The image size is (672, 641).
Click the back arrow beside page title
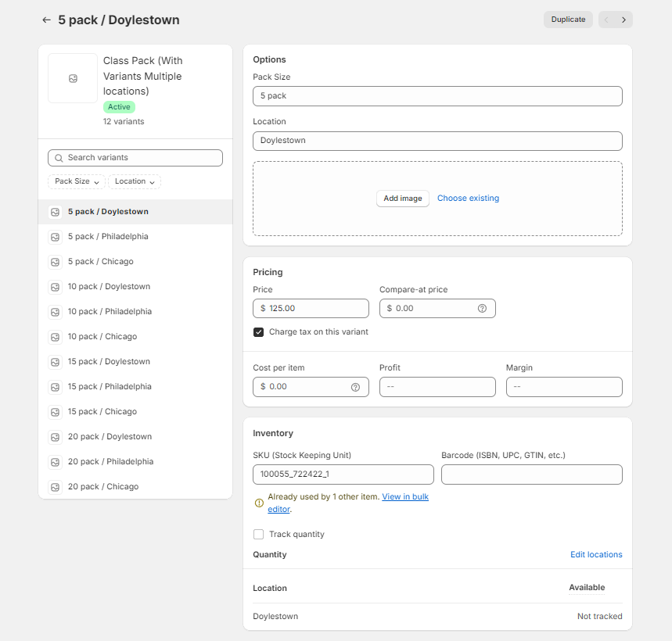[x=47, y=20]
